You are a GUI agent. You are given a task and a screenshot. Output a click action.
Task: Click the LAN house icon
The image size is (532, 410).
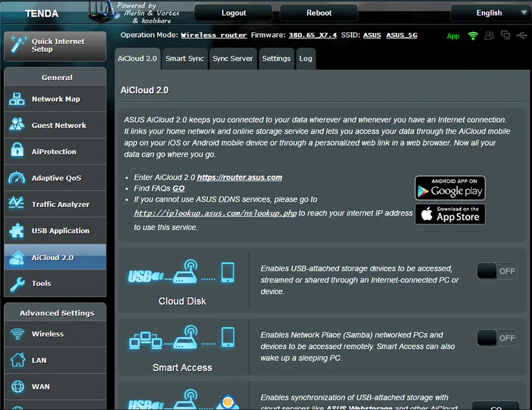coord(18,360)
